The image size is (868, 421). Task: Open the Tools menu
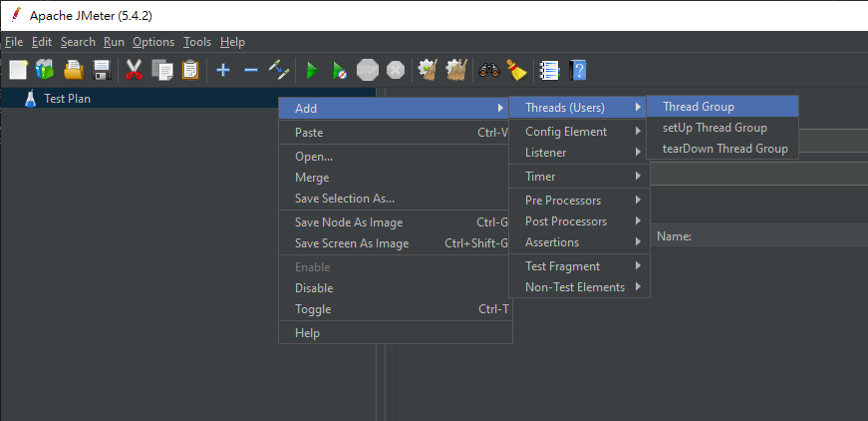(197, 42)
